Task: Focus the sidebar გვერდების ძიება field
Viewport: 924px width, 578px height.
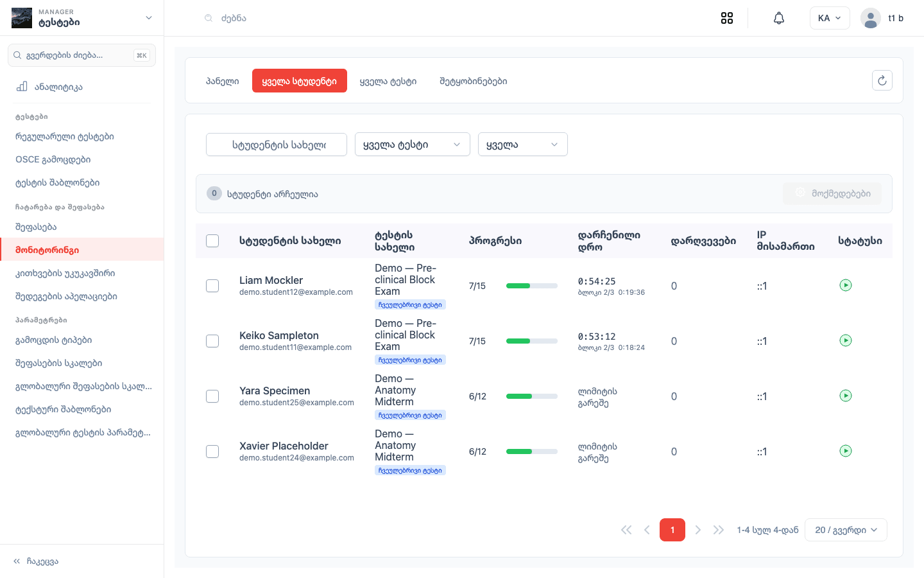Action: 81,55
